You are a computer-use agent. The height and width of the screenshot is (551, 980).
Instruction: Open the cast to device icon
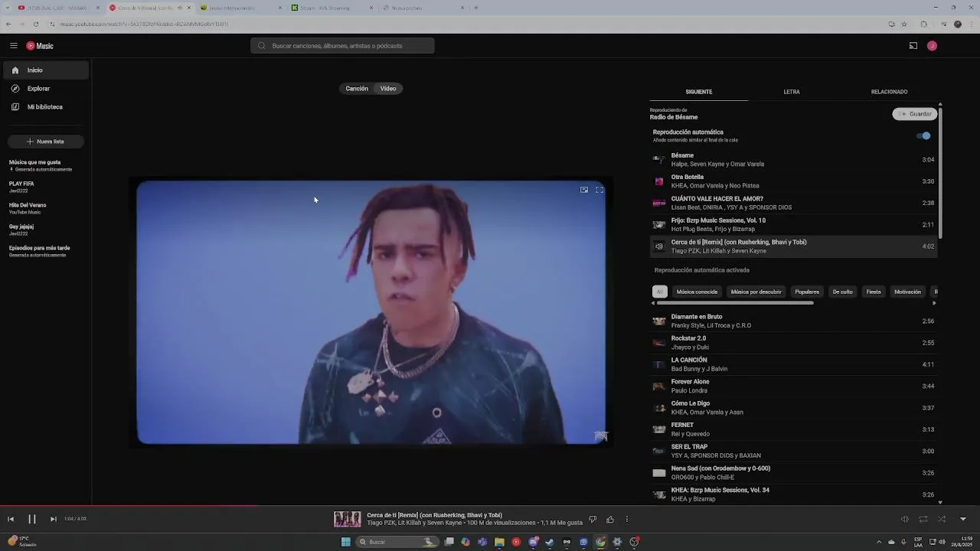pos(913,46)
